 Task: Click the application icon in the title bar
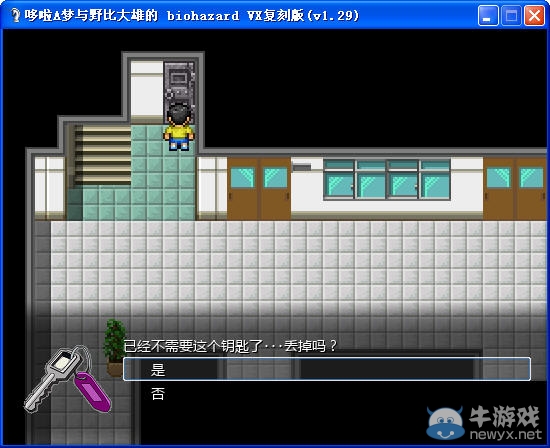(15, 15)
